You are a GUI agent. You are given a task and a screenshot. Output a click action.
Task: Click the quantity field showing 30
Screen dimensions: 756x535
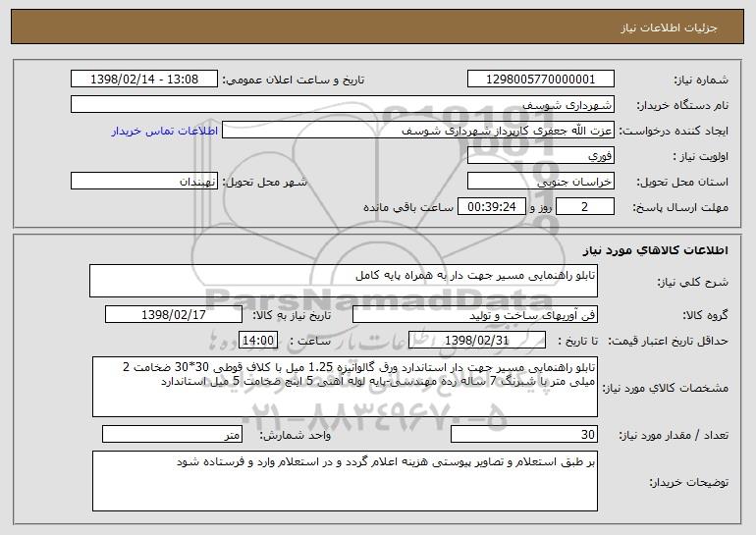pyautogui.click(x=524, y=434)
